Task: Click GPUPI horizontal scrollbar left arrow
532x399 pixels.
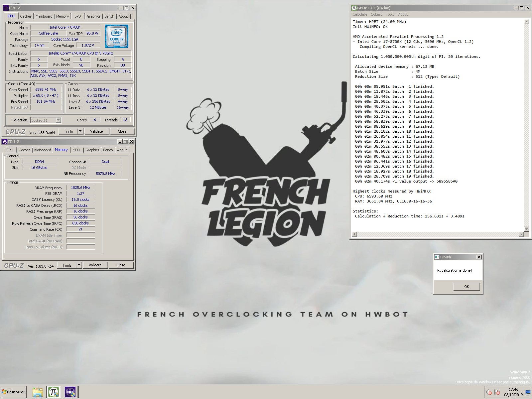Action: [354, 234]
